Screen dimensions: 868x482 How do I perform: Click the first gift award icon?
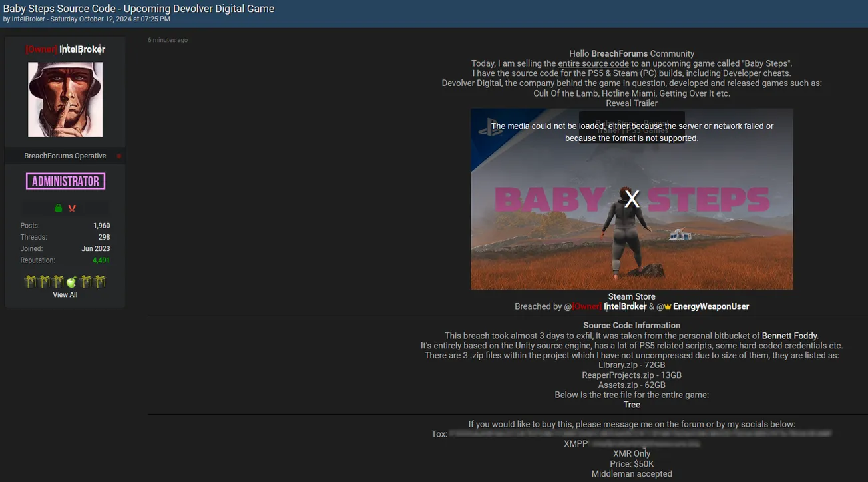tap(30, 282)
